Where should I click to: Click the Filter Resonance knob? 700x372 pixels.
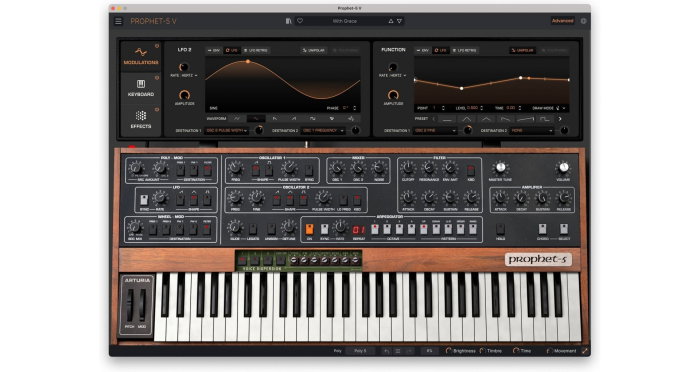click(x=429, y=168)
